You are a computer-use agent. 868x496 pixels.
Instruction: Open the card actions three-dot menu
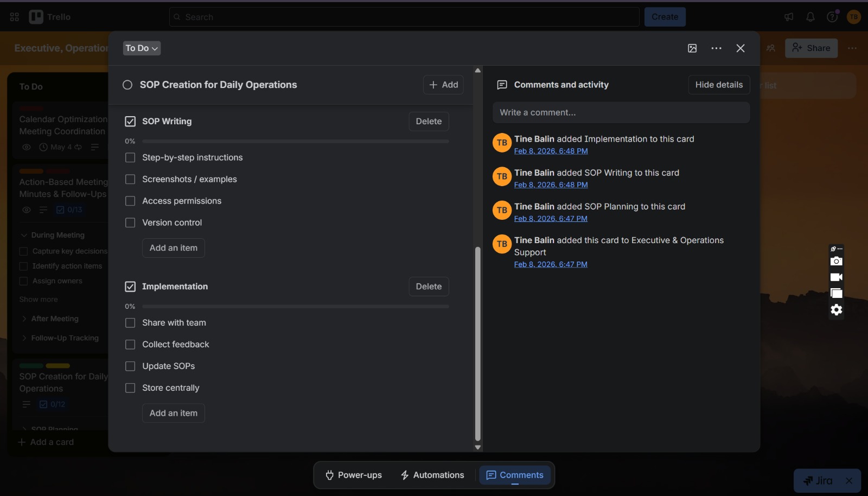(x=716, y=48)
